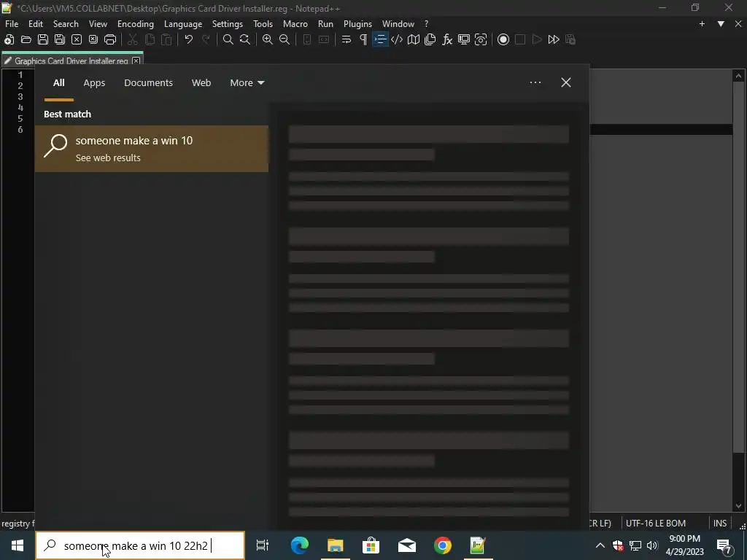Open Microsoft Store from taskbar
The width and height of the screenshot is (747, 560).
[x=371, y=545]
